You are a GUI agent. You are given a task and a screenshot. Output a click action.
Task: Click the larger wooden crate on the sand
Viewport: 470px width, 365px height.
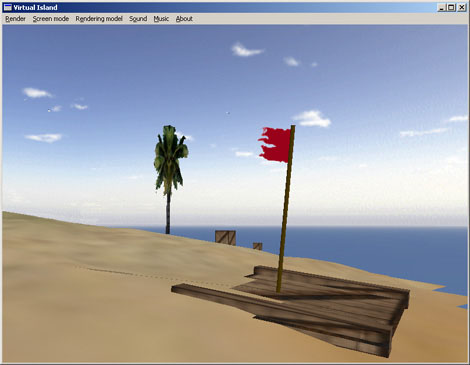pos(225,238)
